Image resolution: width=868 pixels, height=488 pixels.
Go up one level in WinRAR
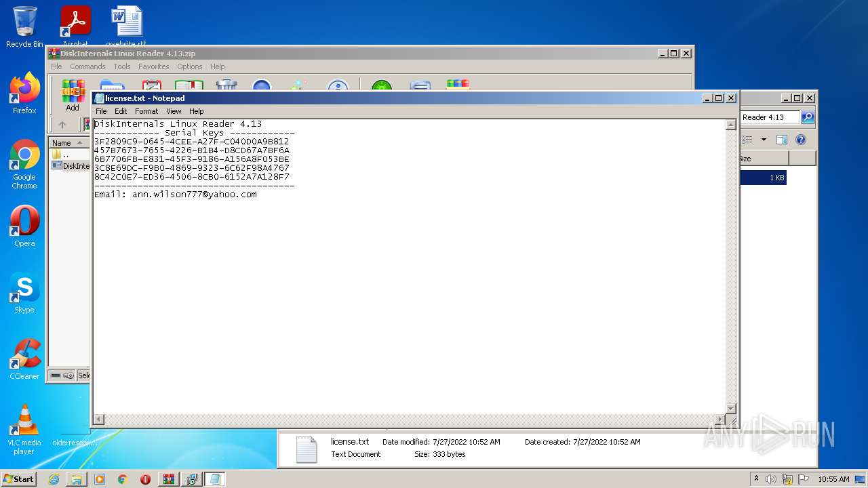tap(62, 125)
